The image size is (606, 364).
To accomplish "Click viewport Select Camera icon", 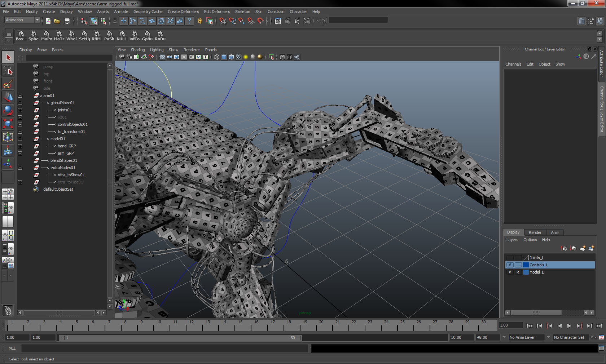I will [122, 57].
